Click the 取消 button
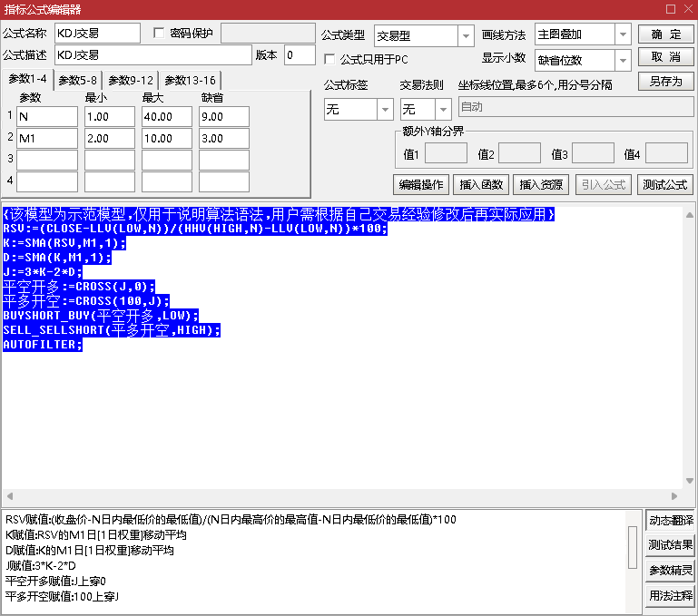 [666, 57]
